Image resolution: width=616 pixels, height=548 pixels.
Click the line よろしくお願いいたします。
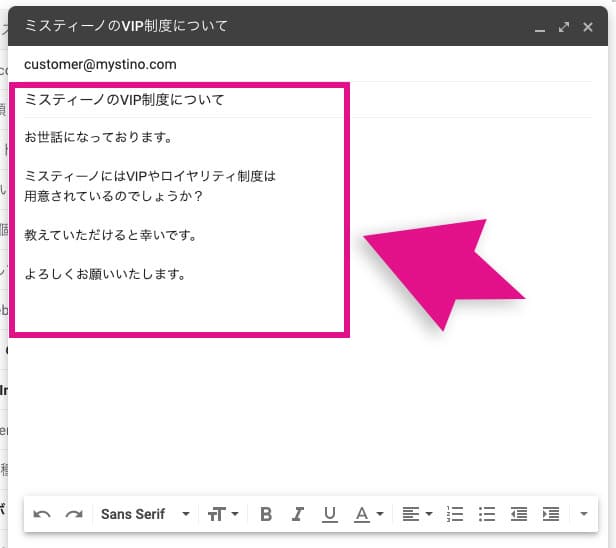[105, 274]
